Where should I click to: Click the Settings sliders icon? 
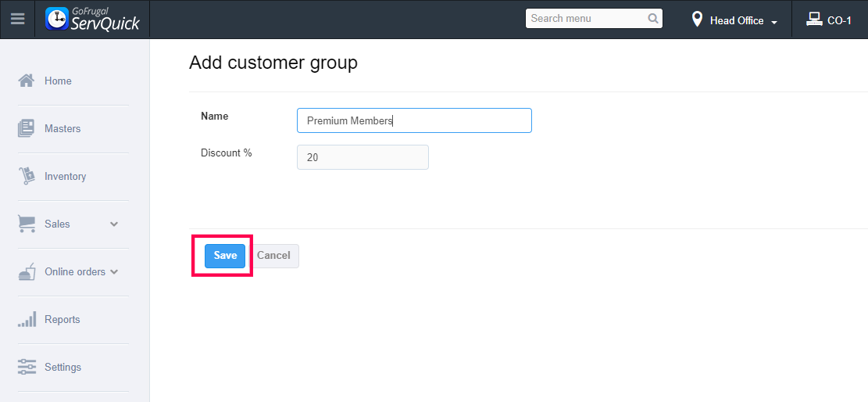(x=27, y=367)
